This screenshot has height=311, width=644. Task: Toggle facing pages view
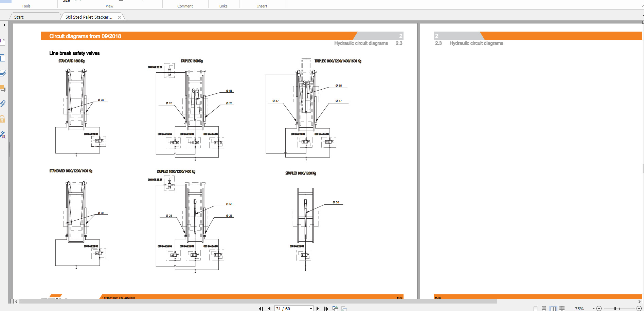click(553, 309)
